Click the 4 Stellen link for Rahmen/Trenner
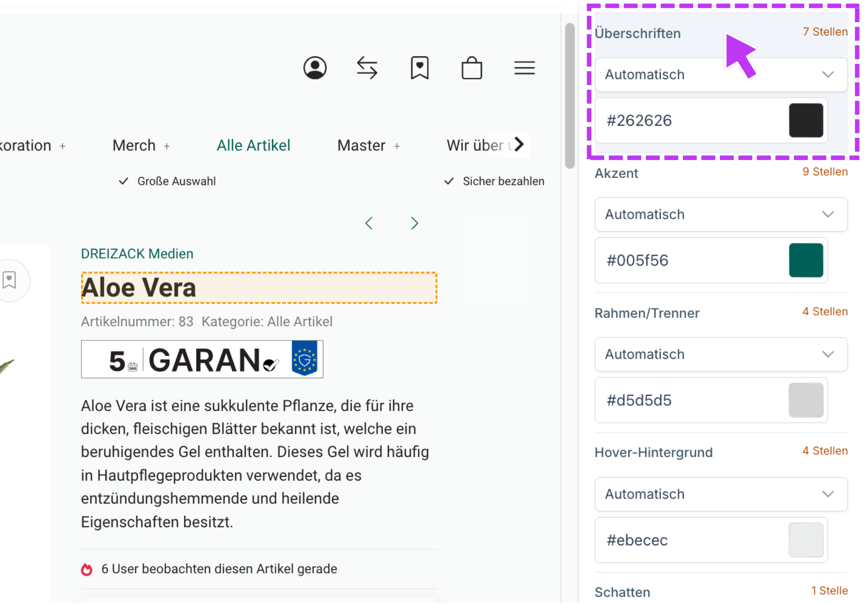The image size is (868, 604). 825,311
